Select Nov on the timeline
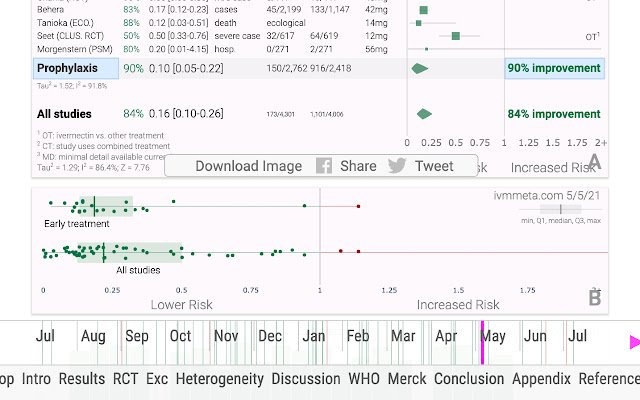The width and height of the screenshot is (640, 400). coord(226,336)
